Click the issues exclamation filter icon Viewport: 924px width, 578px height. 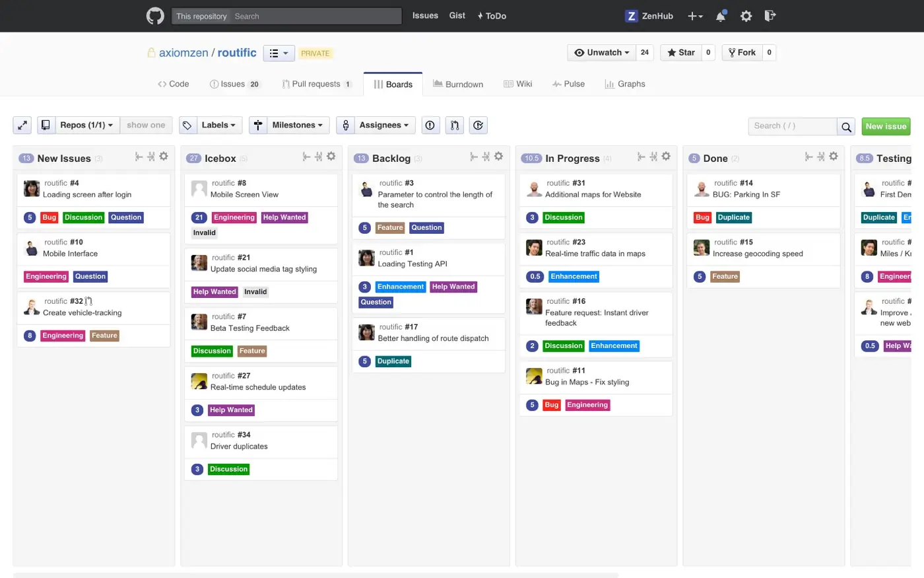tap(430, 125)
